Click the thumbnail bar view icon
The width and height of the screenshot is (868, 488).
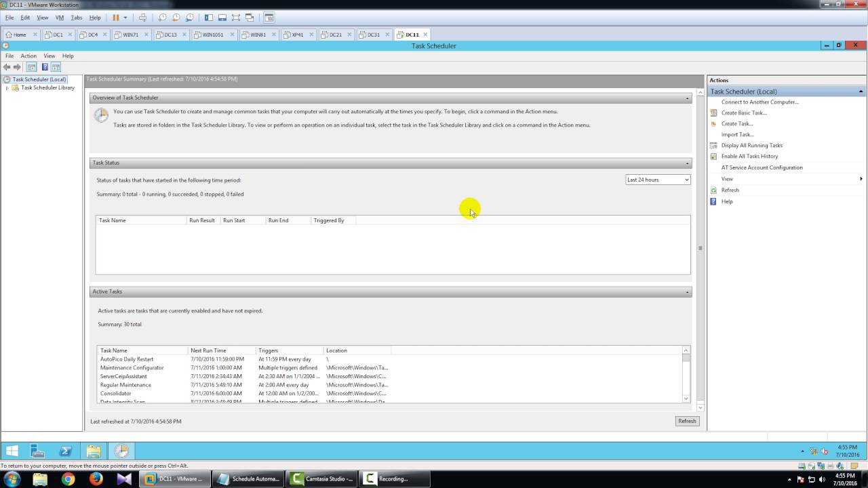click(x=222, y=18)
